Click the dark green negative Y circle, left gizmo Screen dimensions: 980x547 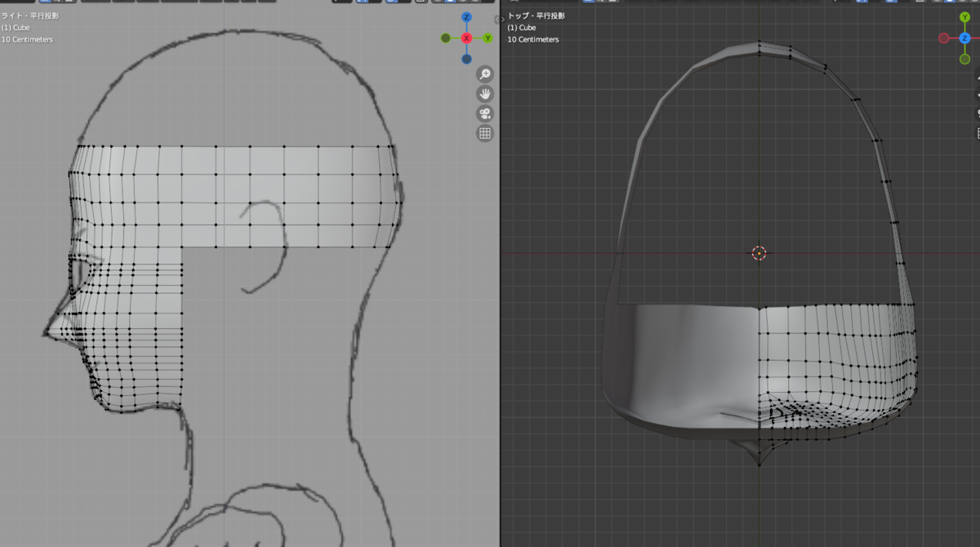click(445, 38)
